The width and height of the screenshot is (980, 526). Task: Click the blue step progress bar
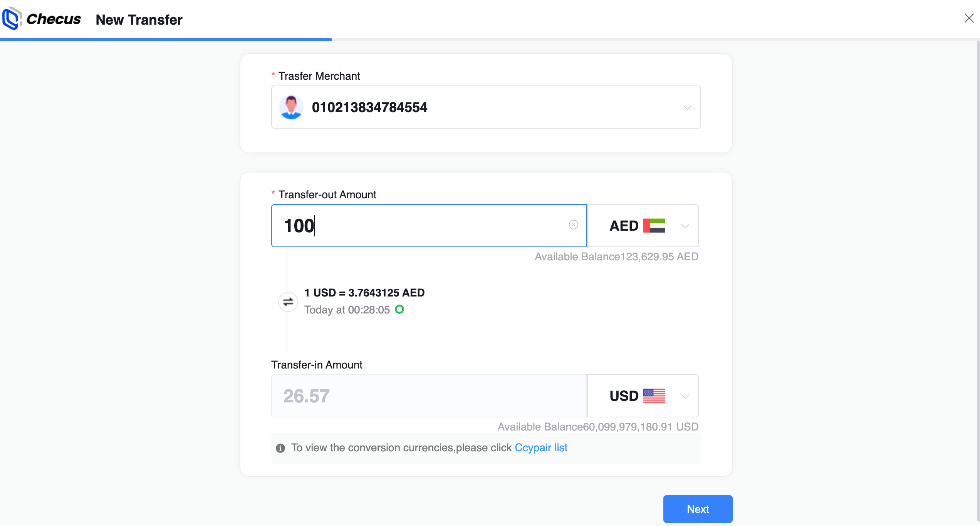pos(166,39)
